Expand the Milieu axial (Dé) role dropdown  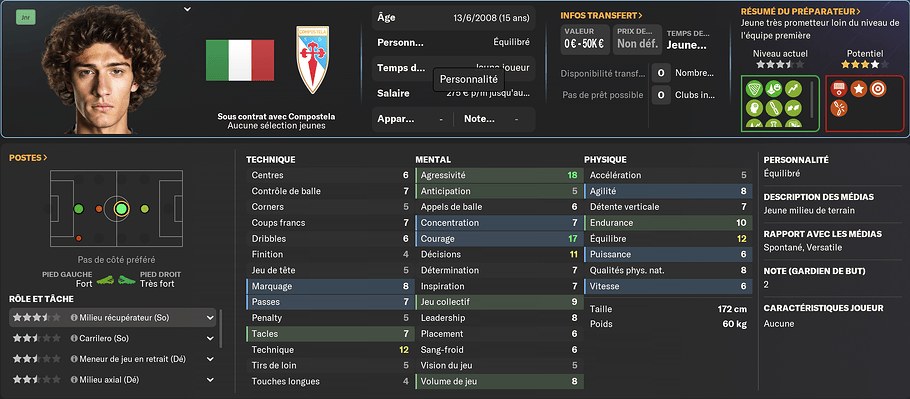(210, 380)
